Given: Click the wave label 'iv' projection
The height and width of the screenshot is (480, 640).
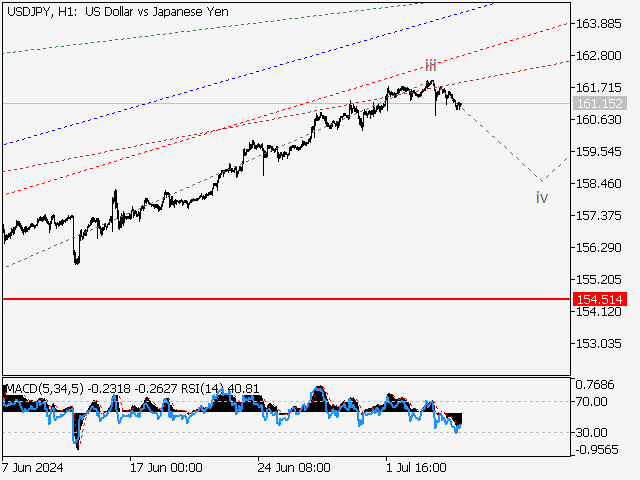Looking at the screenshot, I should (542, 198).
